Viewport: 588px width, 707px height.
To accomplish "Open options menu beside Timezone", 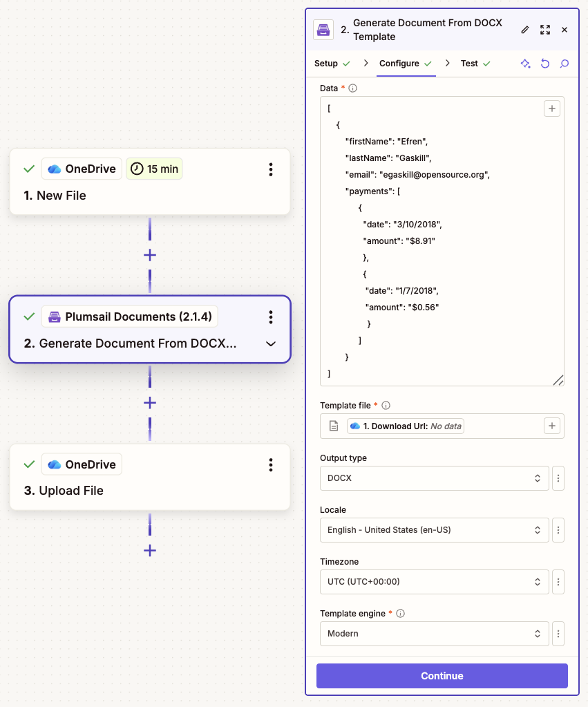I will tap(558, 582).
